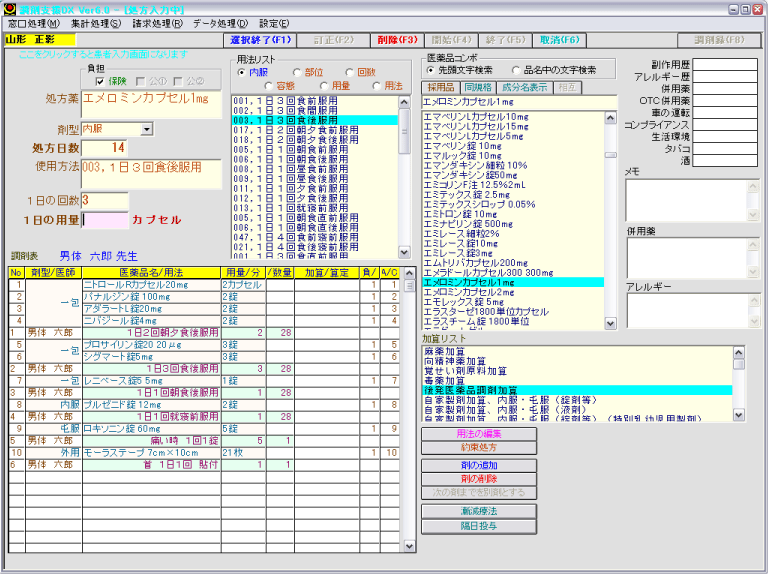
Task: Click the メモ text area
Action: coord(687,201)
